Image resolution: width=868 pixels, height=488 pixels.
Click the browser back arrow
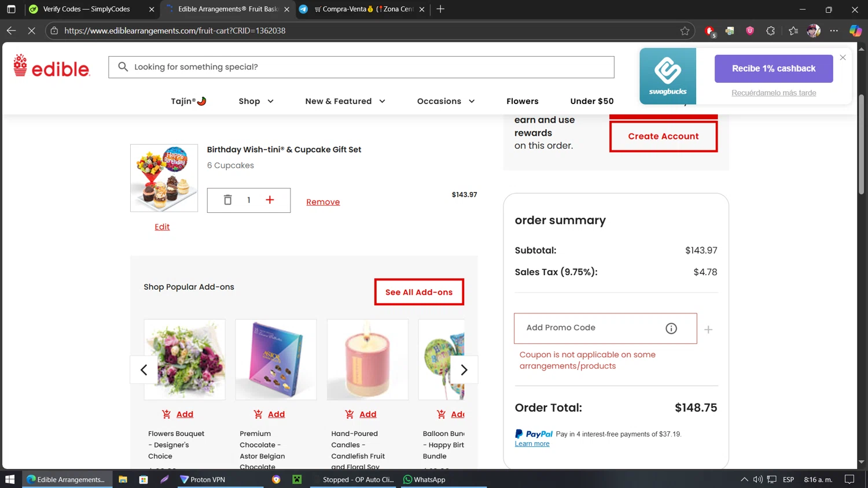coord(11,31)
